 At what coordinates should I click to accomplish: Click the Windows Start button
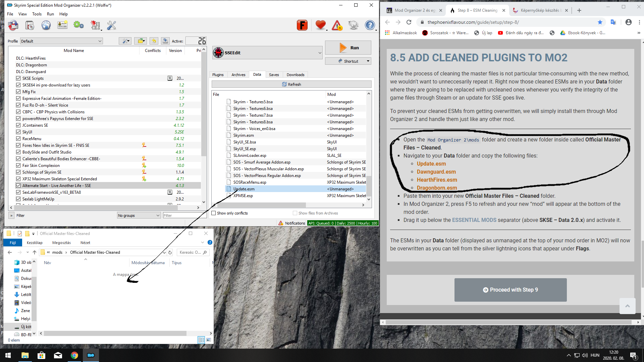coord(8,355)
